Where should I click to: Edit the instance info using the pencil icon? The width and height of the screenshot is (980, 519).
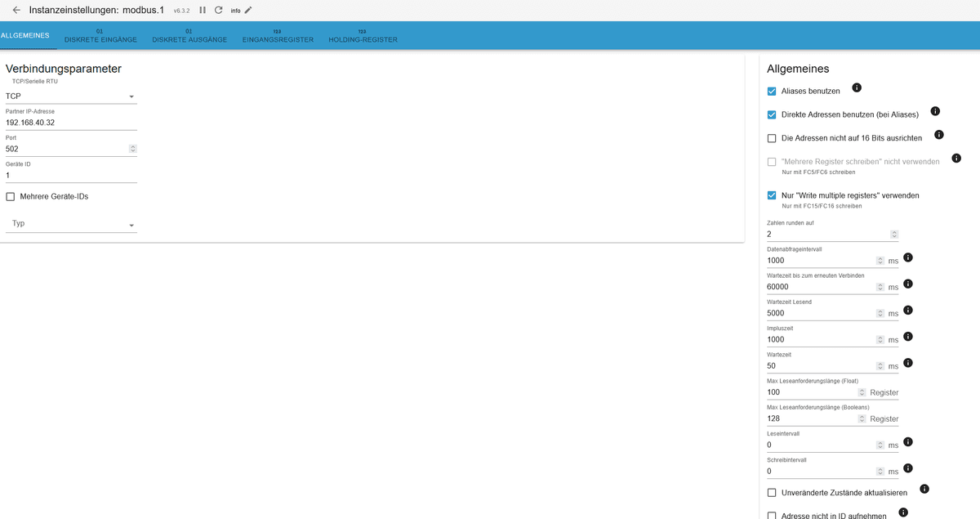click(x=247, y=10)
